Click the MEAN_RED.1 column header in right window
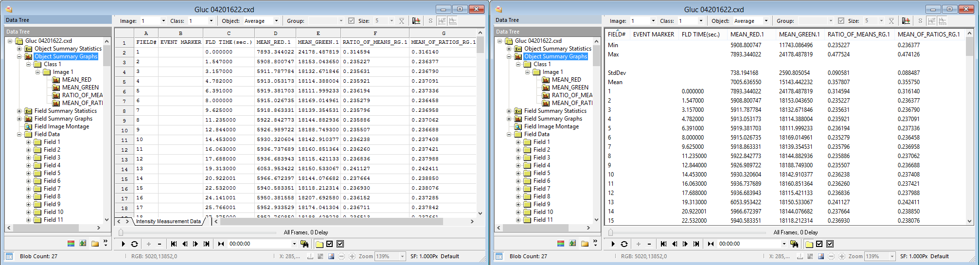 (x=747, y=35)
